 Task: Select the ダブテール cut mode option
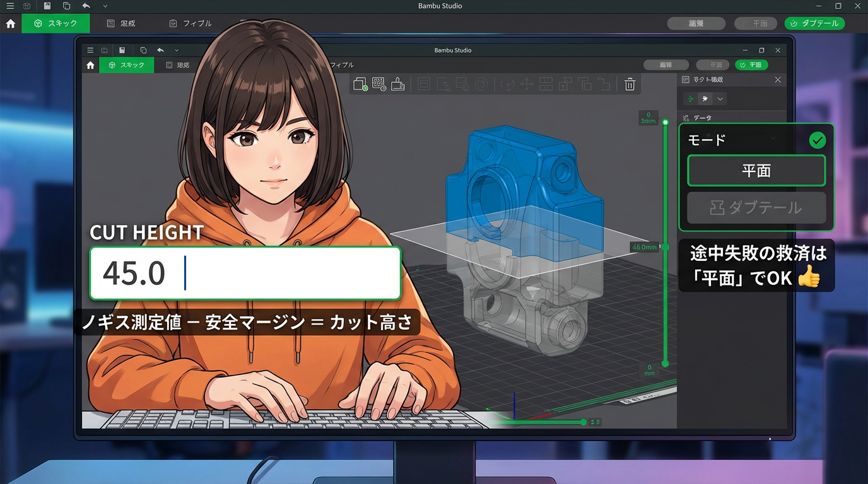click(756, 207)
